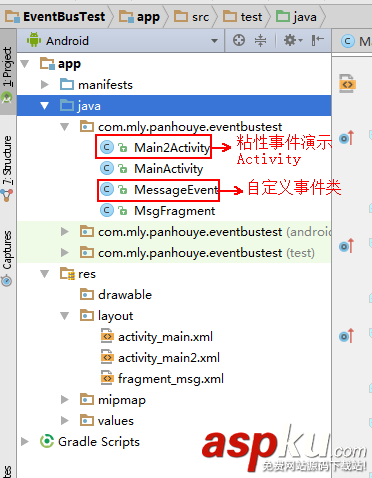Expand the eventbustest (androidTest) package
This screenshot has width=372, height=478.
click(x=65, y=232)
